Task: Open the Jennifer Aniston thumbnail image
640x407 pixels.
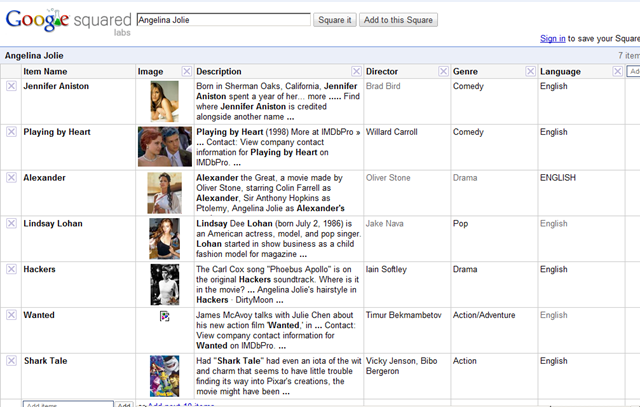Action: [164, 101]
